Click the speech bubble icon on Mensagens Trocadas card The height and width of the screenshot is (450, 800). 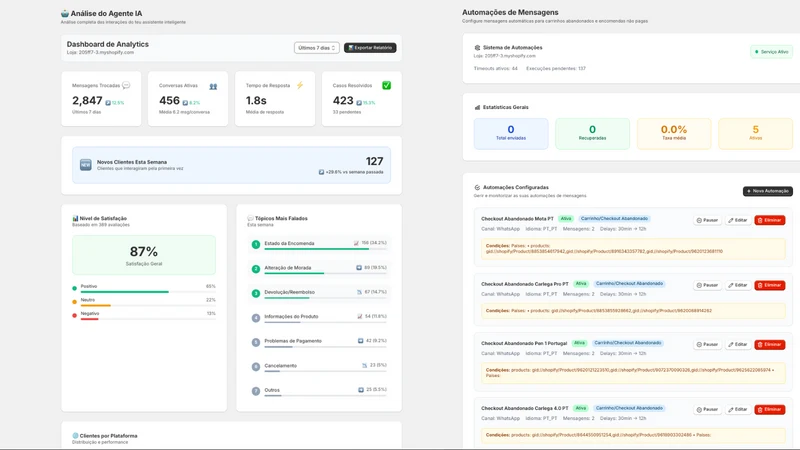[126, 85]
